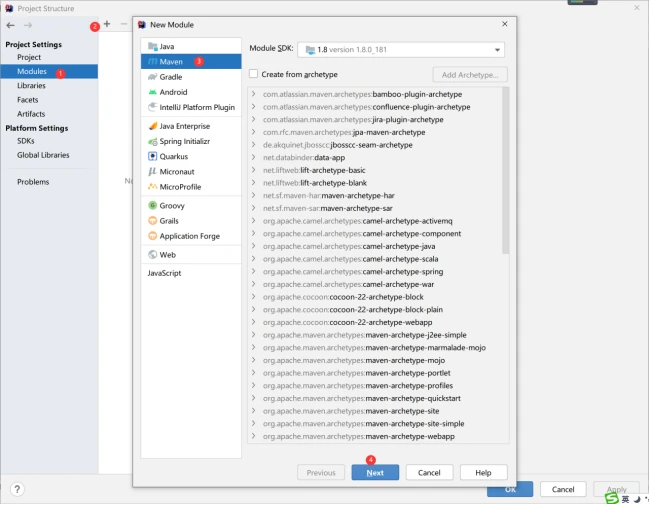Screen dimensions: 650x505
Task: Select maven-archetype-site-simple row
Action: [375, 423]
